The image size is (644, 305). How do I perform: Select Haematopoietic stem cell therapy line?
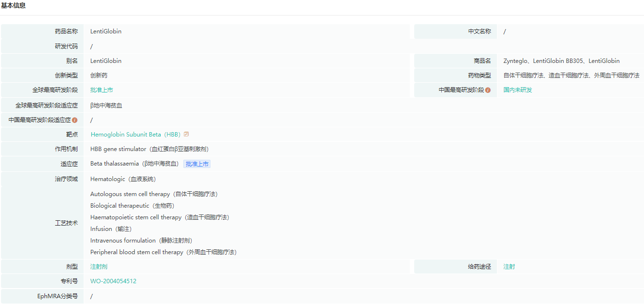[160, 217]
